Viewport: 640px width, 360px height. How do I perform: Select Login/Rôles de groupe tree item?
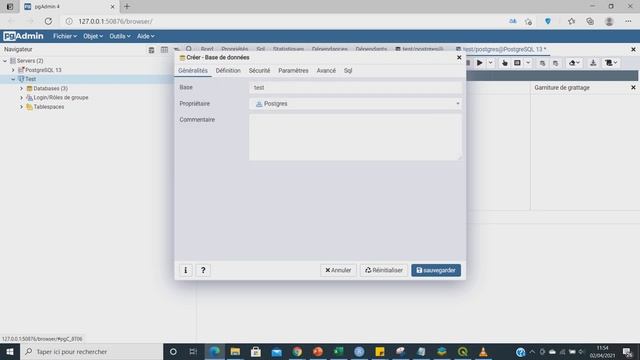click(60, 98)
